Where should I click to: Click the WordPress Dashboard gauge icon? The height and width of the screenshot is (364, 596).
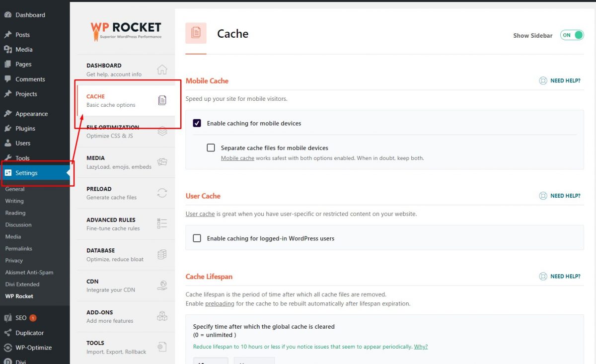pos(8,15)
